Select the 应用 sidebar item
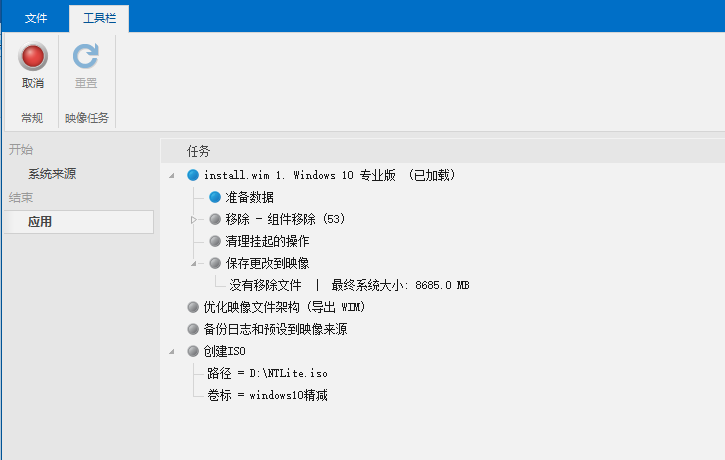Image resolution: width=725 pixels, height=460 pixels. pos(79,222)
